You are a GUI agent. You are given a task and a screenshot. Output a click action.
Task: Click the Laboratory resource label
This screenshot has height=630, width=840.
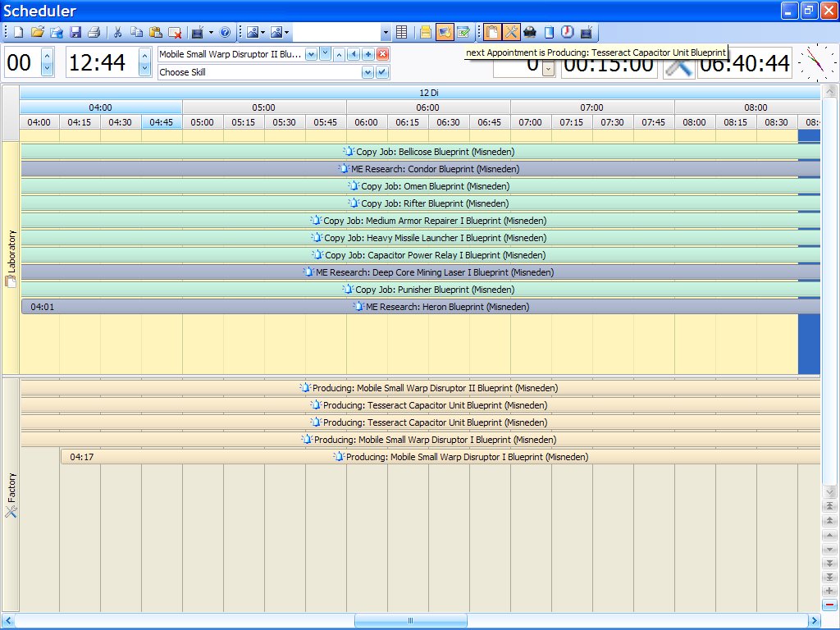coord(11,258)
